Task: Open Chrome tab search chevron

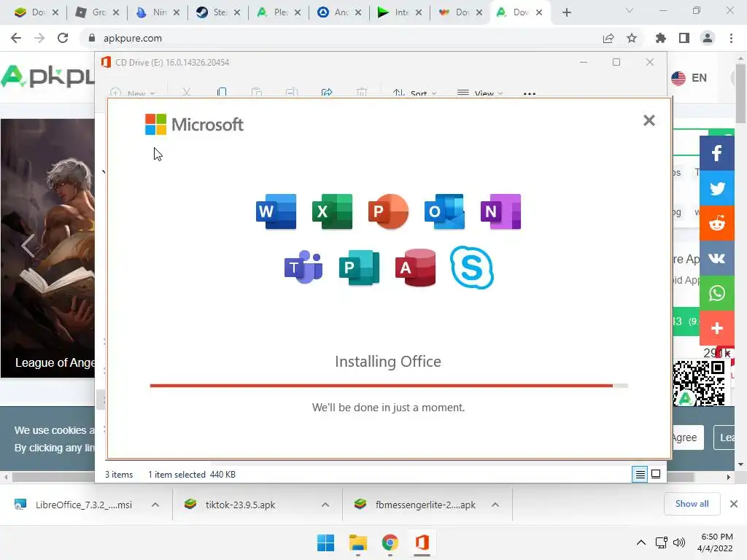Action: pyautogui.click(x=630, y=10)
